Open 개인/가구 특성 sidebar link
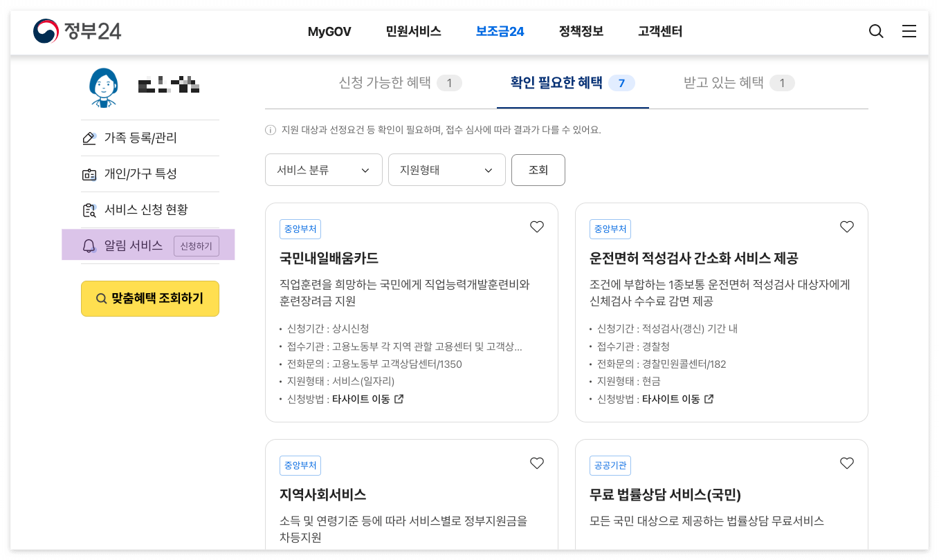This screenshot has height=560, width=939. click(x=140, y=174)
